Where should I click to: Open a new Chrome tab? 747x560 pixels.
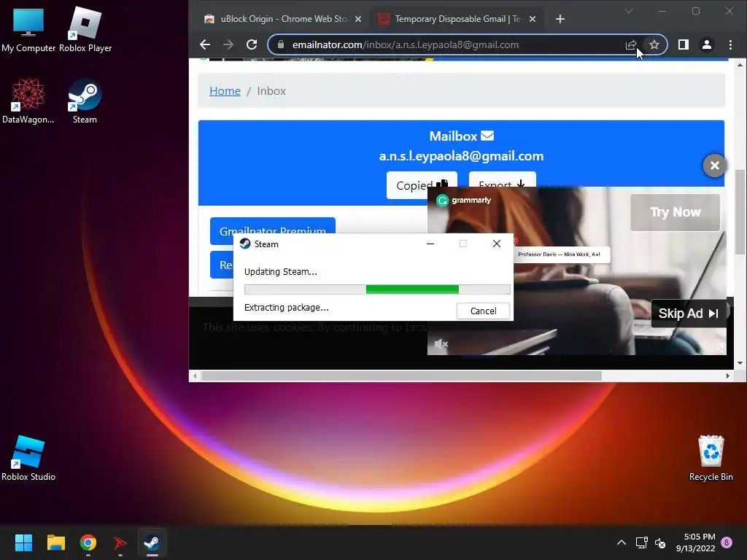coord(560,19)
